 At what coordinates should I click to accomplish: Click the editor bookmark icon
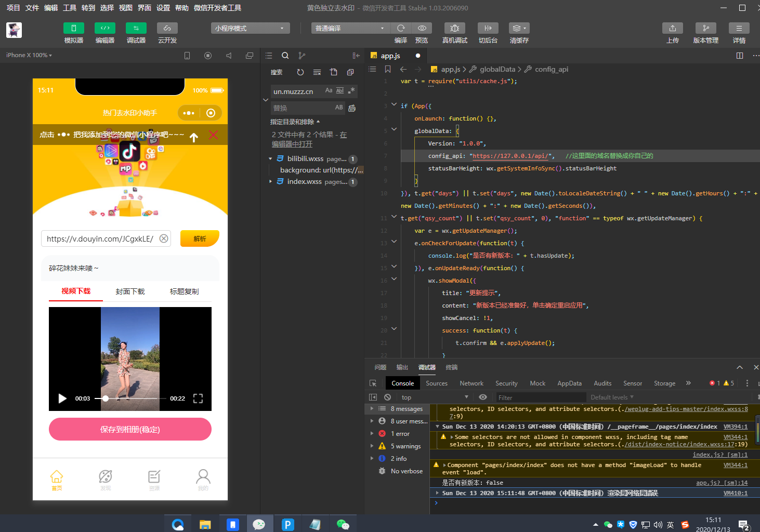point(388,69)
